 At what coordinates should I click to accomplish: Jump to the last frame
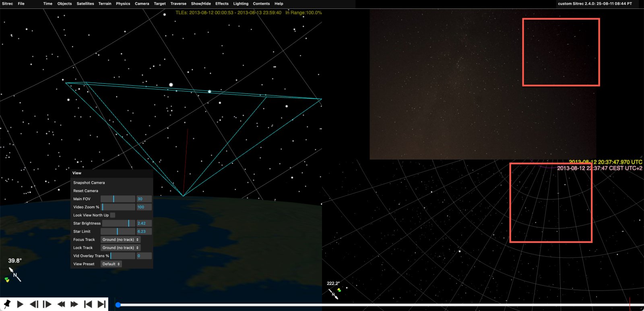coord(101,304)
